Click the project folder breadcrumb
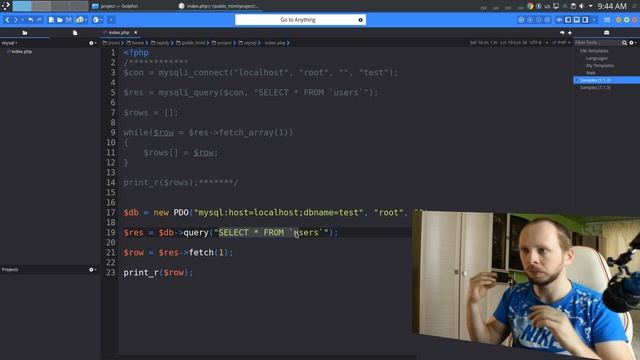This screenshot has width=640, height=360. pyautogui.click(x=222, y=43)
